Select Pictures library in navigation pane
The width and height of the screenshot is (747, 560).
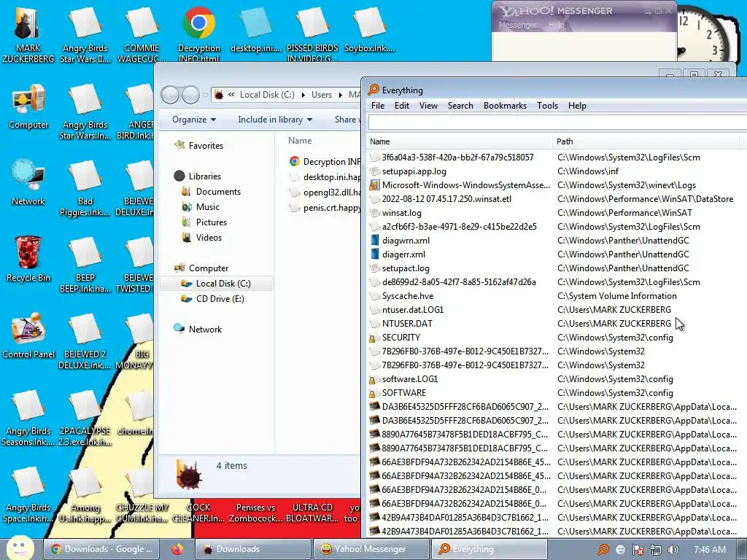point(211,222)
